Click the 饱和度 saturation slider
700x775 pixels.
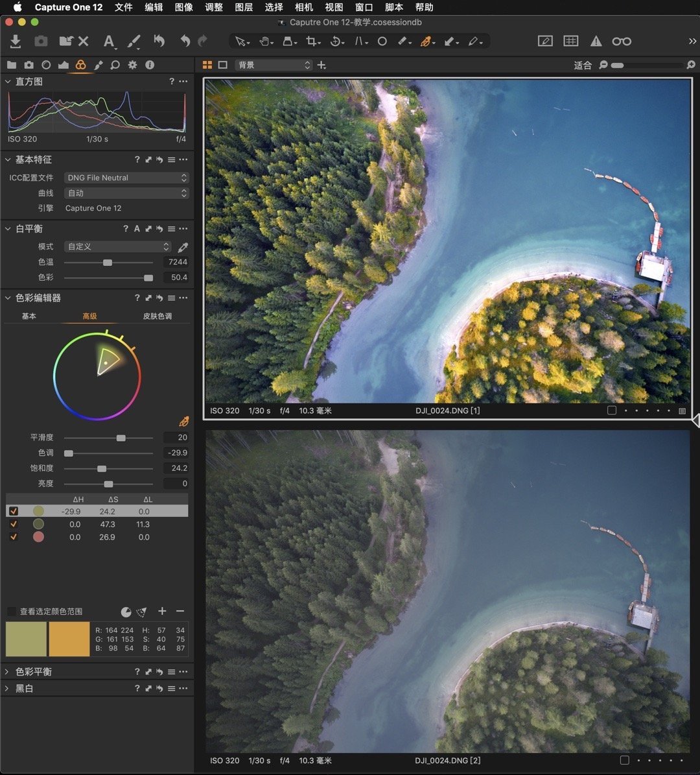(x=102, y=468)
